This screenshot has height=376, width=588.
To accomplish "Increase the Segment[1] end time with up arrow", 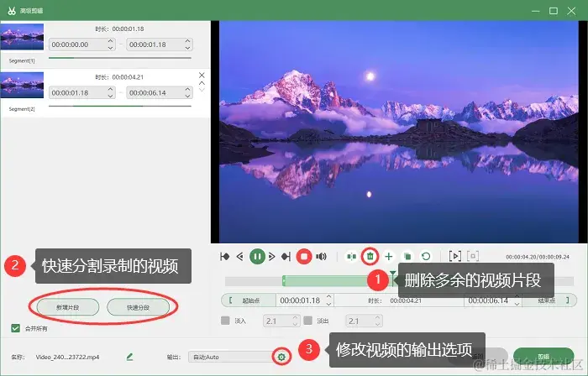I will [187, 41].
